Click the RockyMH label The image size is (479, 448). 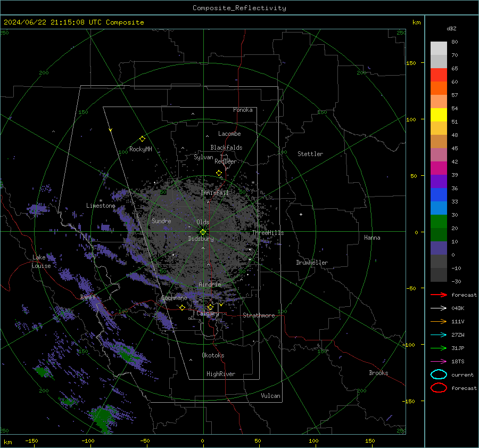click(141, 149)
